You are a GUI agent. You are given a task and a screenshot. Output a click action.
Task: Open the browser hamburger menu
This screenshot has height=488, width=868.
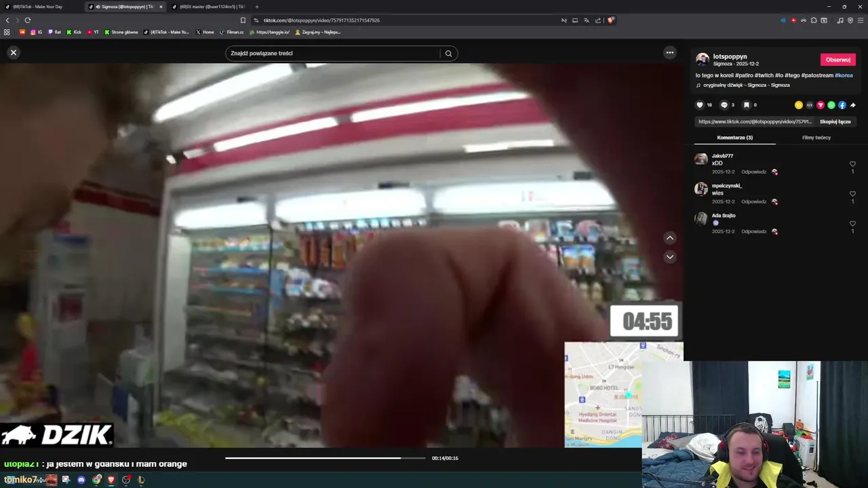[861, 20]
